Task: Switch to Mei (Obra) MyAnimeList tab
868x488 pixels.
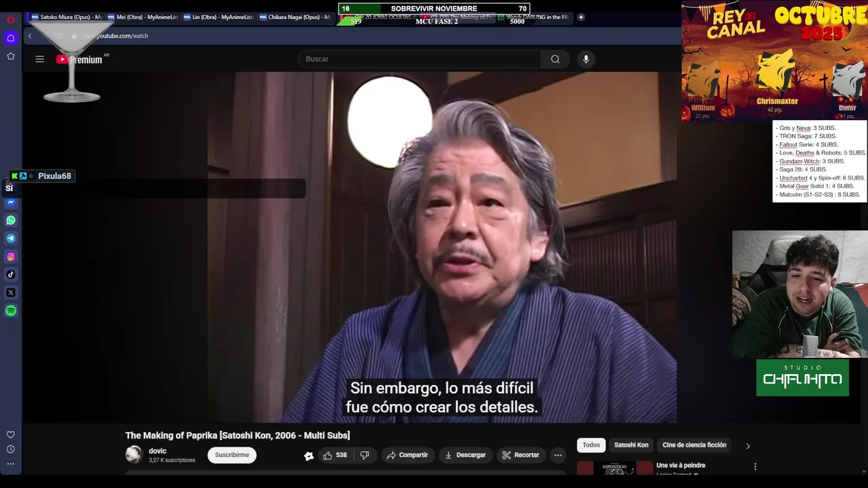Action: [142, 17]
